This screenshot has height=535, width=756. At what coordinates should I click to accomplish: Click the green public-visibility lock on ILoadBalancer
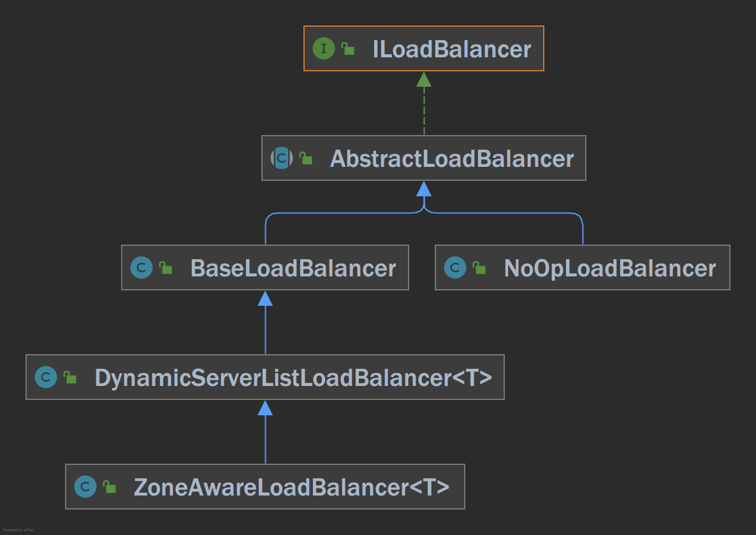tap(347, 48)
